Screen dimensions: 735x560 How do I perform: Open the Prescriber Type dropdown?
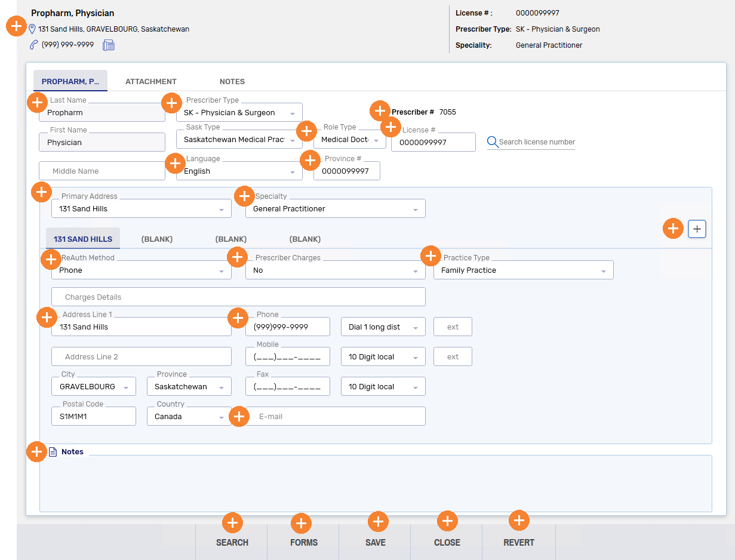click(x=239, y=113)
